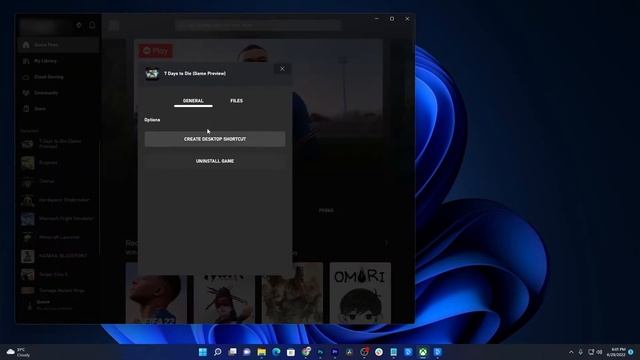Click CREATE DESKTOP SHORTCUT button
The image size is (640, 360).
[215, 139]
